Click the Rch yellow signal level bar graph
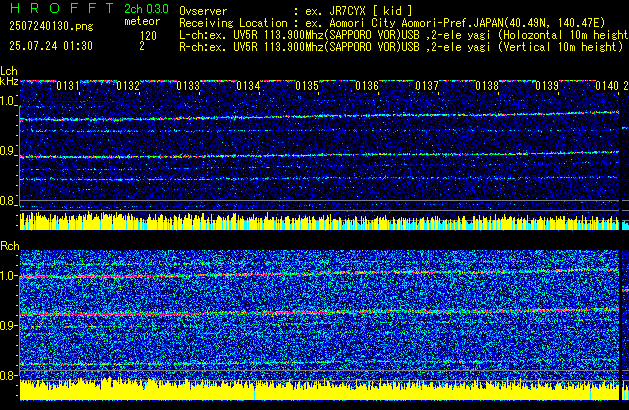629x410 pixels. coord(319,389)
